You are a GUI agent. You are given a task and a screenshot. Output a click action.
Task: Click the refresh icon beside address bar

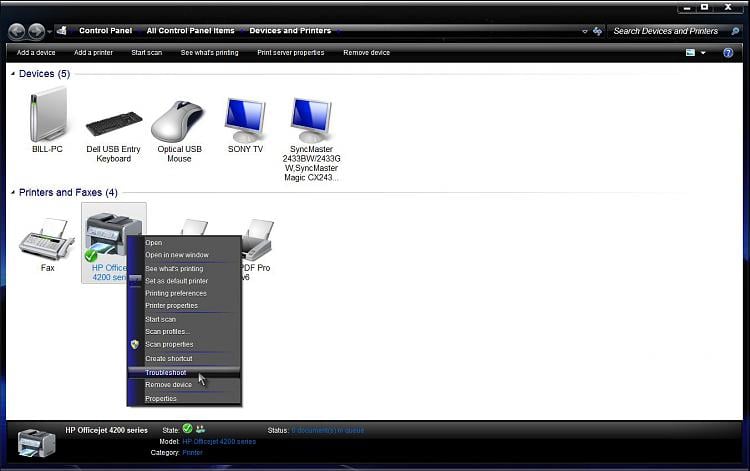click(x=597, y=31)
